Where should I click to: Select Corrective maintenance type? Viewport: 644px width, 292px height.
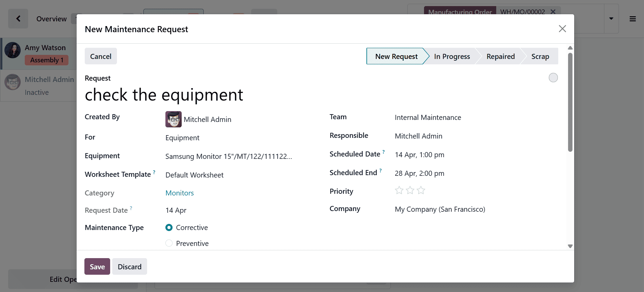(x=169, y=228)
